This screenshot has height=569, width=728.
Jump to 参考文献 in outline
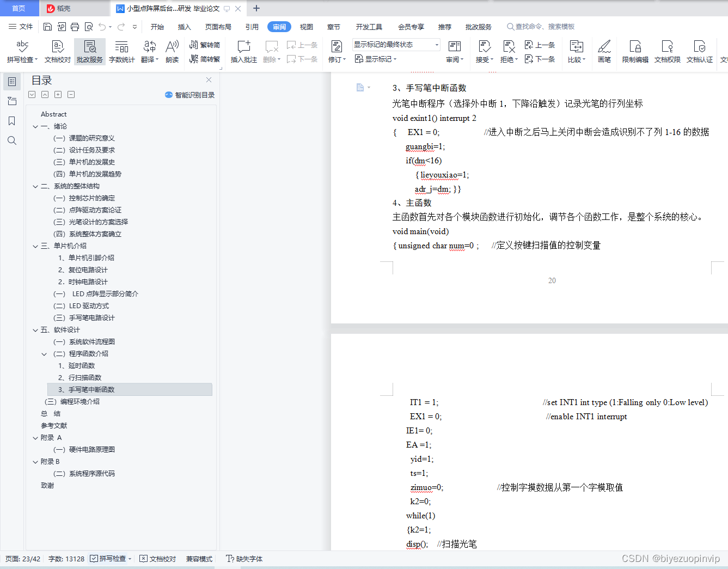pyautogui.click(x=54, y=426)
